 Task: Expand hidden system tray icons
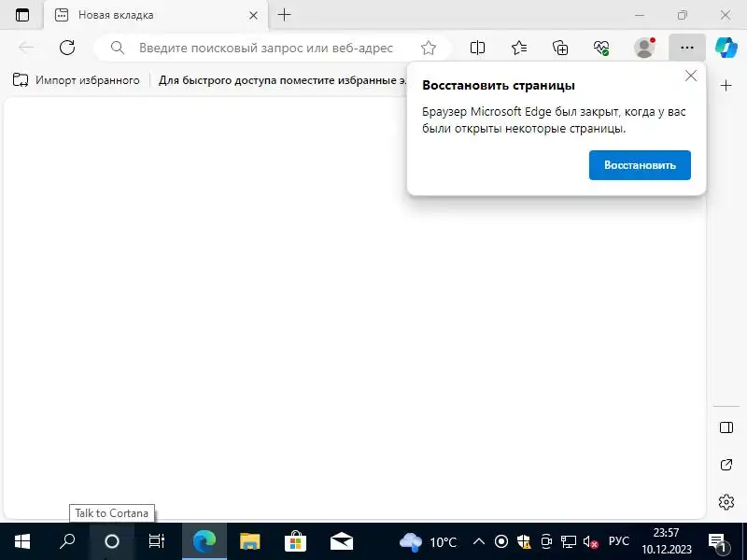479,541
